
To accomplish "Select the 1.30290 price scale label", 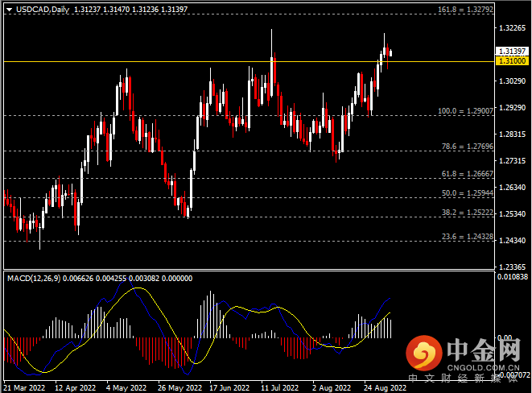I will (x=513, y=81).
